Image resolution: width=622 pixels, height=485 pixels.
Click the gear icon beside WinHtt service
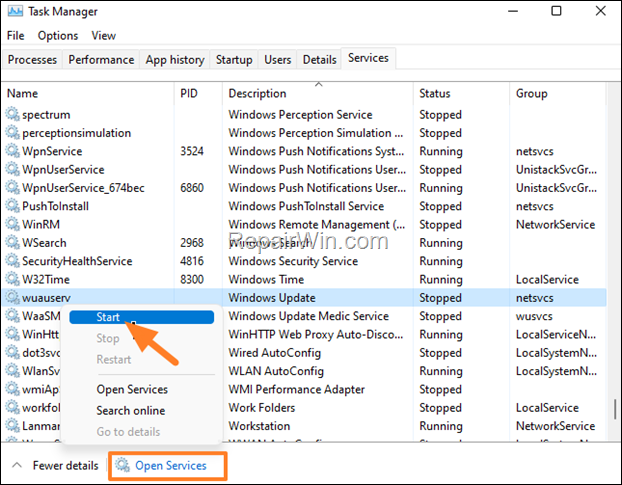click(x=12, y=334)
